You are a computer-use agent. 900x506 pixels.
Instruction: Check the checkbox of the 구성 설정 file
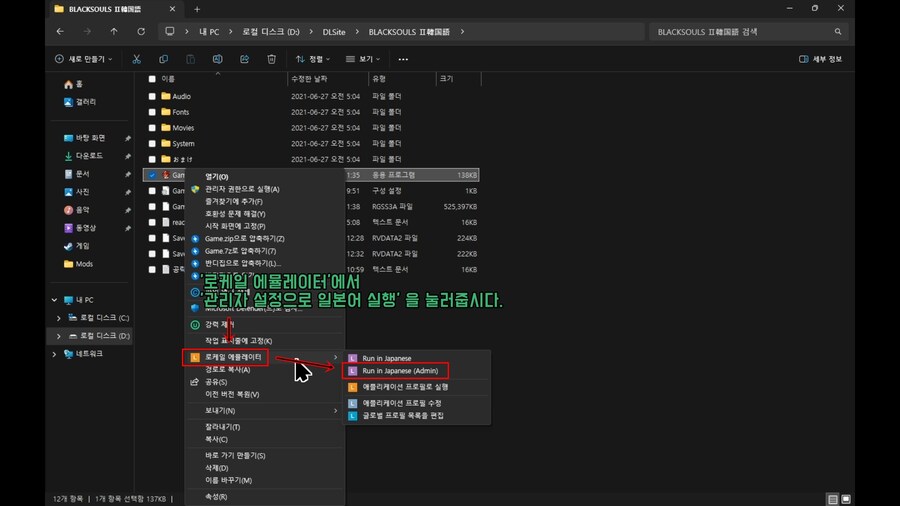(x=152, y=191)
